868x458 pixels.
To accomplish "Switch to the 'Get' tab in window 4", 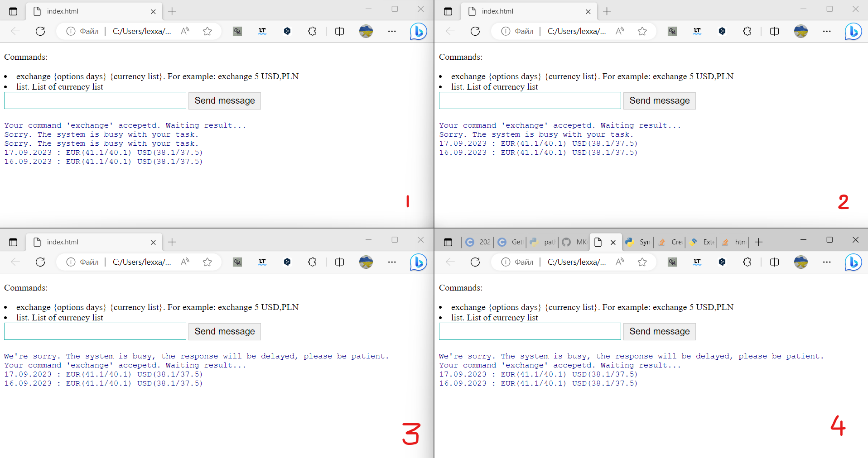I will (511, 242).
